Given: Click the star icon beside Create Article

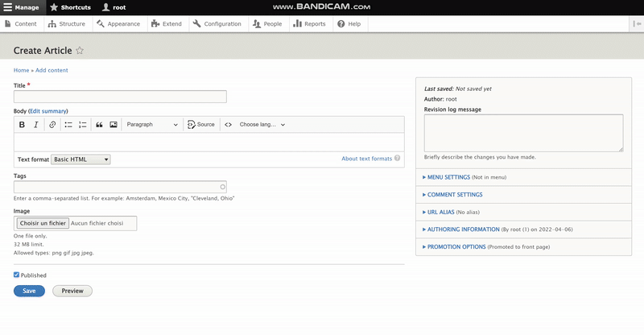Looking at the screenshot, I should [80, 51].
